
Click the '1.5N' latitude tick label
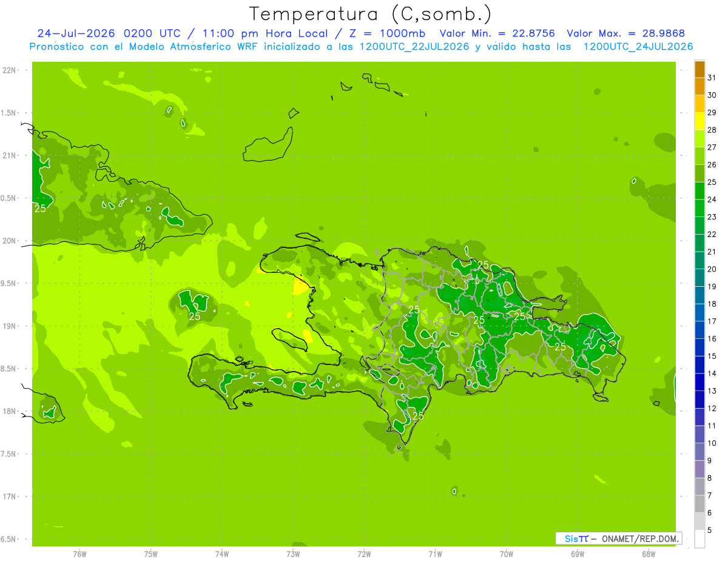[9, 113]
